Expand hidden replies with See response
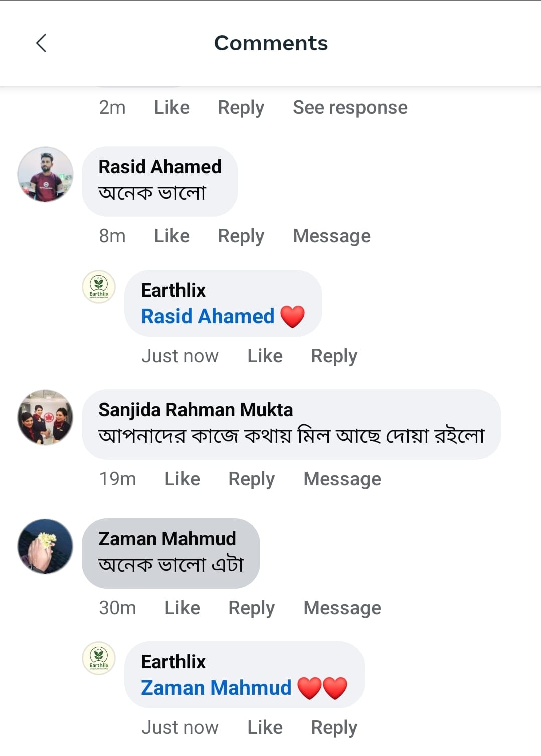The width and height of the screenshot is (541, 756). (x=350, y=108)
